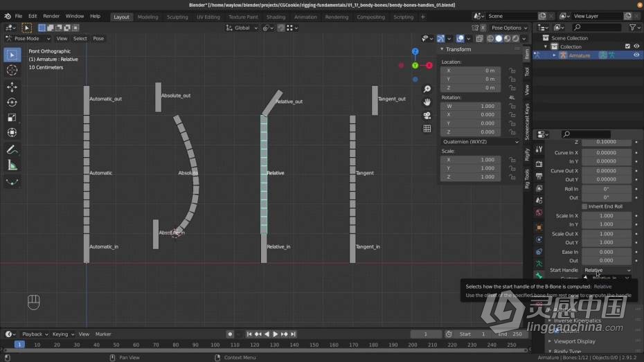644x362 pixels.
Task: Collapse the Transform panel
Action: pyautogui.click(x=442, y=49)
